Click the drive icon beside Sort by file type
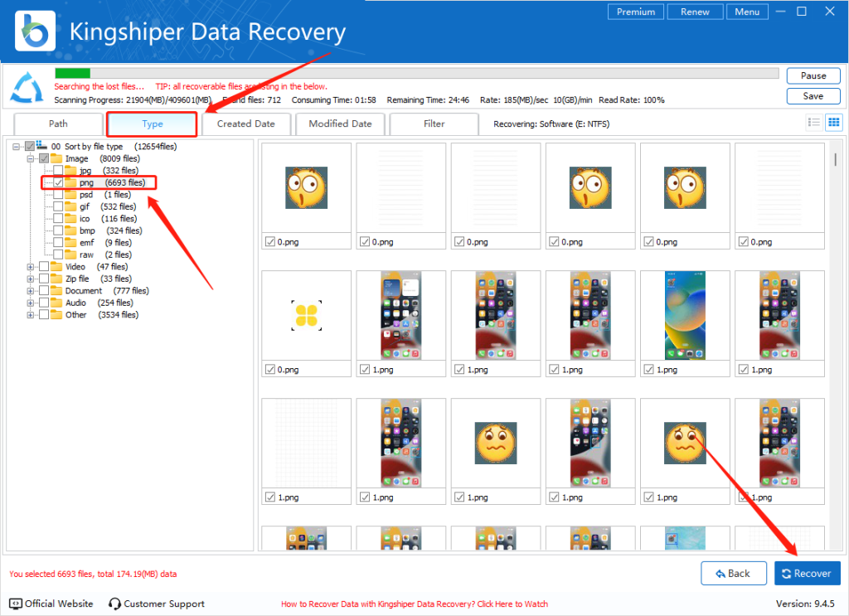The height and width of the screenshot is (616, 849). point(41,146)
